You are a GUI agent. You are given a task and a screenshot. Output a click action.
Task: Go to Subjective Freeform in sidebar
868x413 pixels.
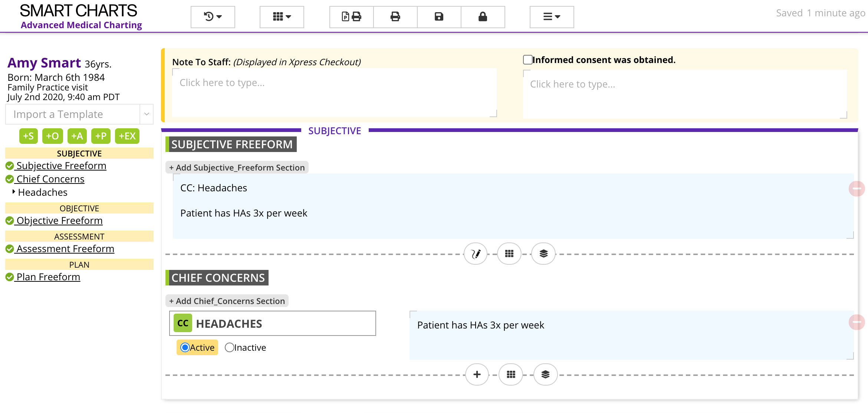61,166
